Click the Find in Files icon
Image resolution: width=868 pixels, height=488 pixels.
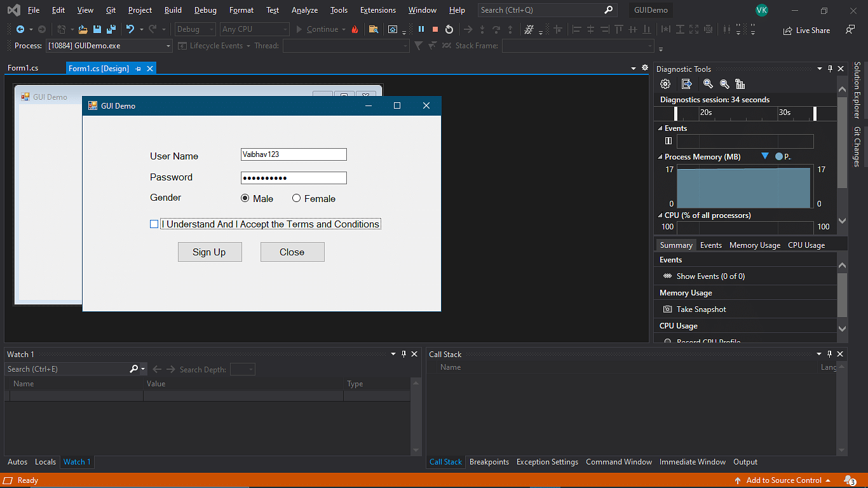[x=374, y=29]
